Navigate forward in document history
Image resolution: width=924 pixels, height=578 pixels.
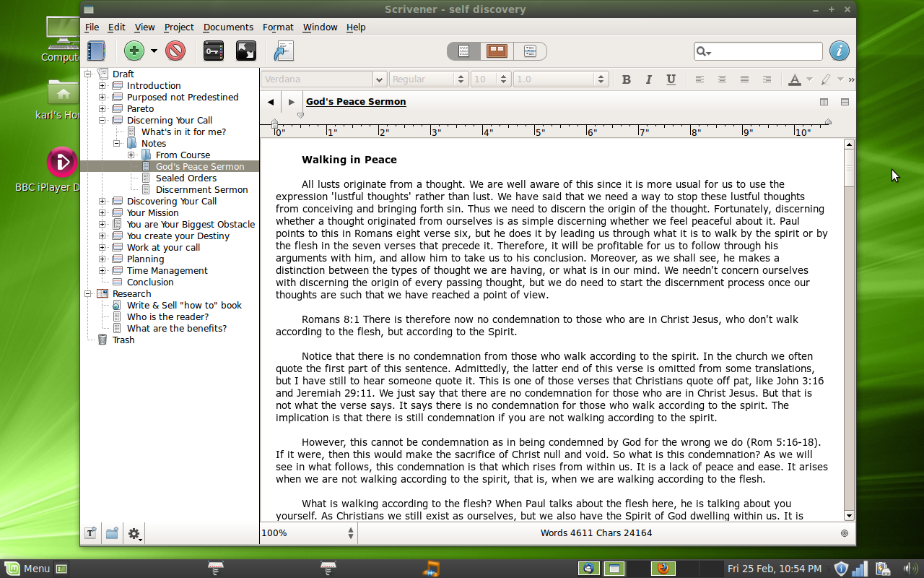292,102
